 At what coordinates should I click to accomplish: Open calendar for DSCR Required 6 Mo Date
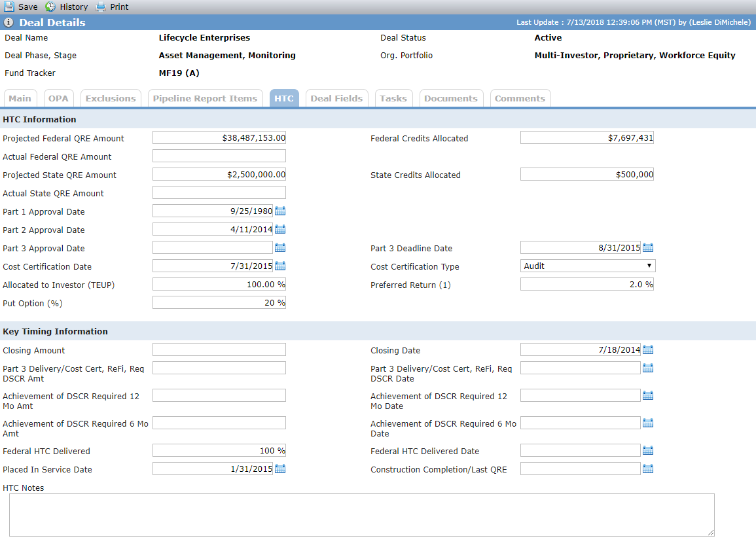coord(648,423)
